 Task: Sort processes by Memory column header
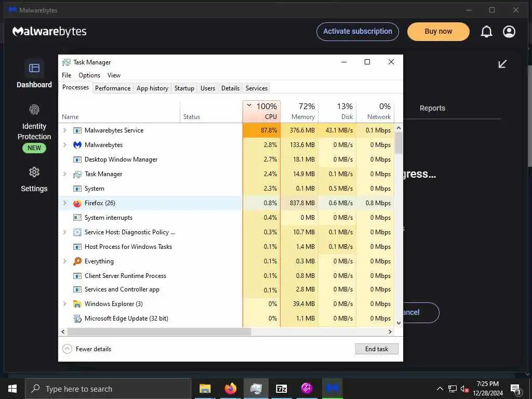299,111
